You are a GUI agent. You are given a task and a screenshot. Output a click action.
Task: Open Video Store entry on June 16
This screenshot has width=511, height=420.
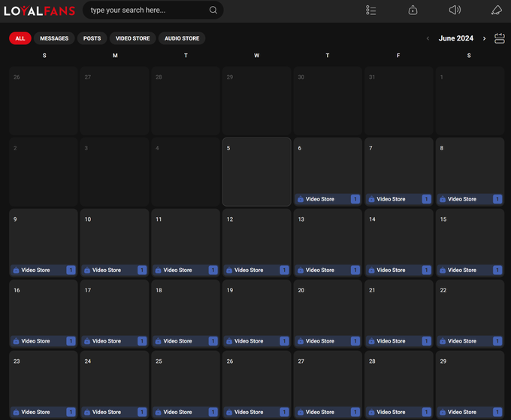(44, 341)
